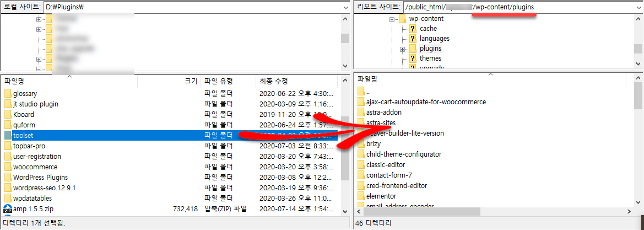Expand the plugins node in remote tree

[403, 49]
